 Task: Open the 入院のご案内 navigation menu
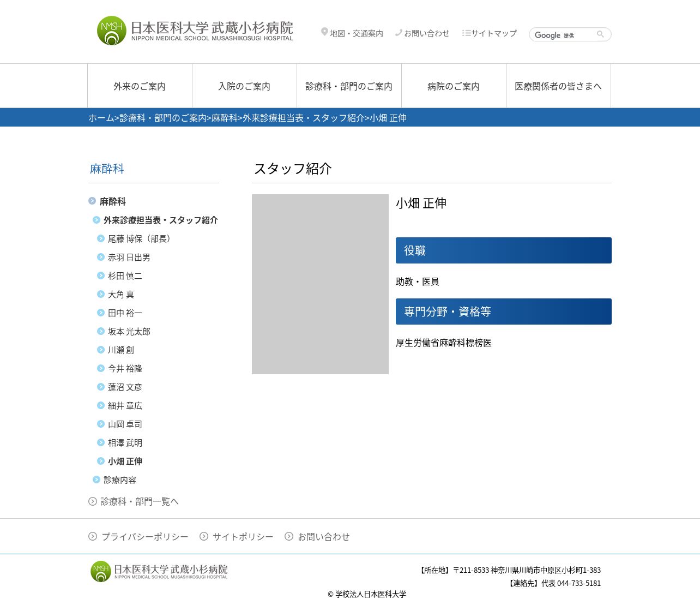tap(244, 86)
